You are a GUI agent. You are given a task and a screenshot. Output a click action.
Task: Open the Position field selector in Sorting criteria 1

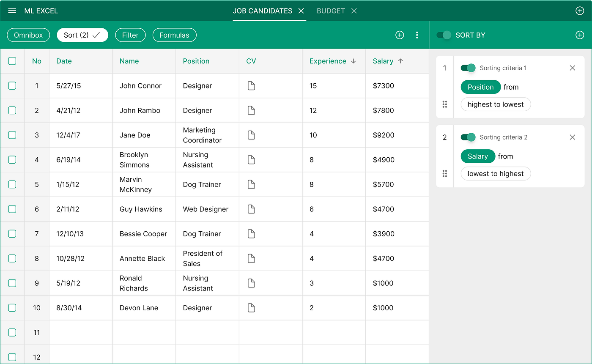[480, 87]
